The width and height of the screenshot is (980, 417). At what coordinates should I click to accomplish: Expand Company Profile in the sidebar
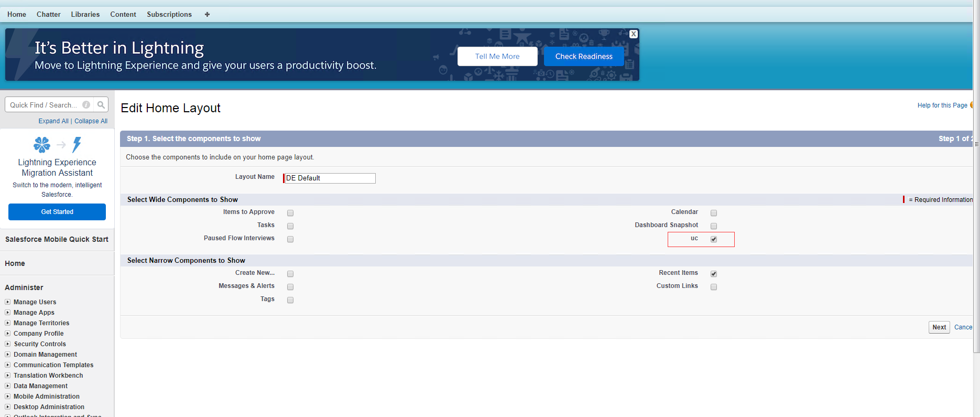pos(8,334)
